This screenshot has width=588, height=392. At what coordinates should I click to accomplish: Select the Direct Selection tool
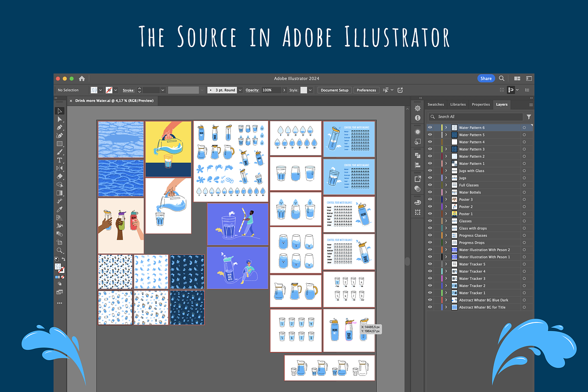click(60, 119)
